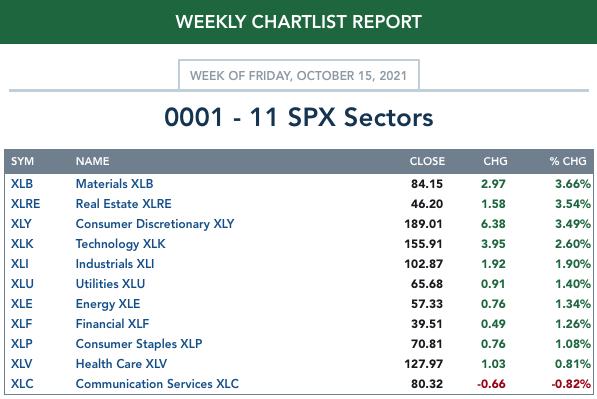The height and width of the screenshot is (399, 597).
Task: Click the Week of Friday date box
Action: 299,75
